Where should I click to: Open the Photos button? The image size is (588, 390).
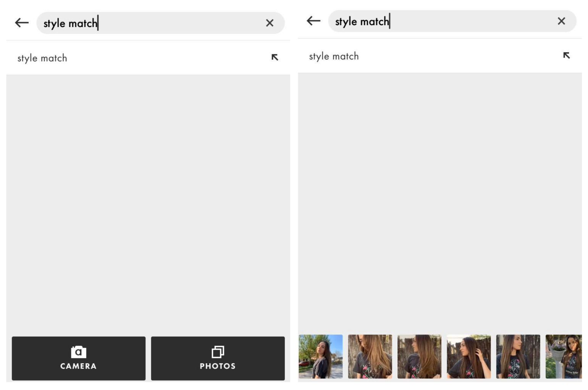(x=218, y=358)
